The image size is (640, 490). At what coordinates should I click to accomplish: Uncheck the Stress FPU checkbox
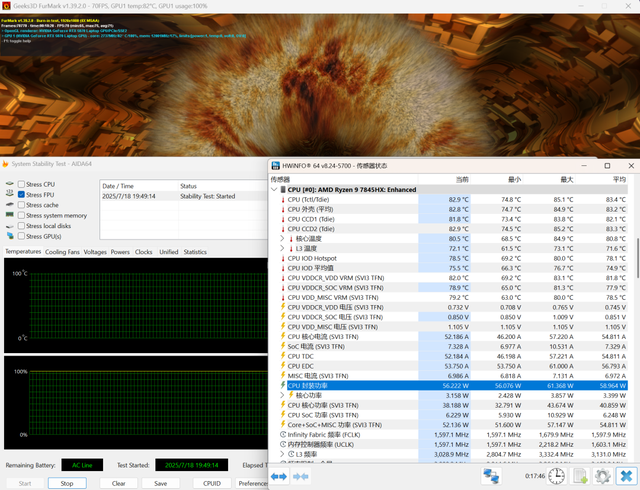21,195
